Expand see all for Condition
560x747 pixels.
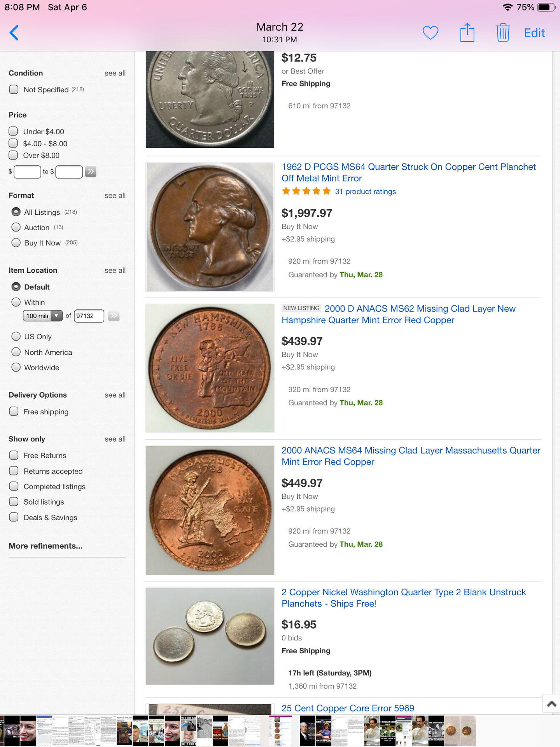coord(115,73)
